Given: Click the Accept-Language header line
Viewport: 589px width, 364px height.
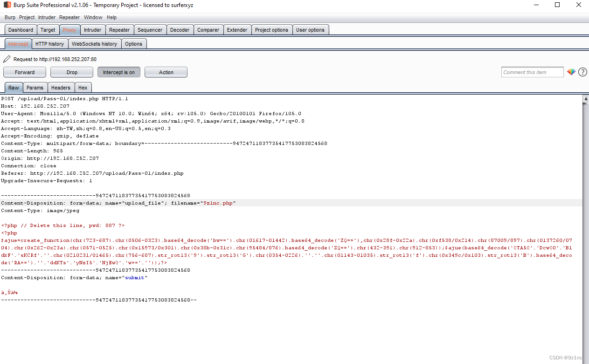Looking at the screenshot, I should pos(86,129).
